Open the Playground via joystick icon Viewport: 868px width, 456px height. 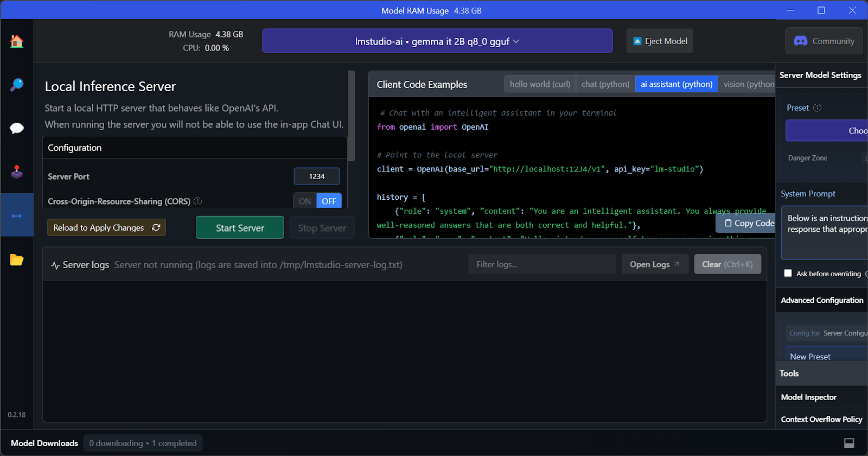pyautogui.click(x=17, y=172)
